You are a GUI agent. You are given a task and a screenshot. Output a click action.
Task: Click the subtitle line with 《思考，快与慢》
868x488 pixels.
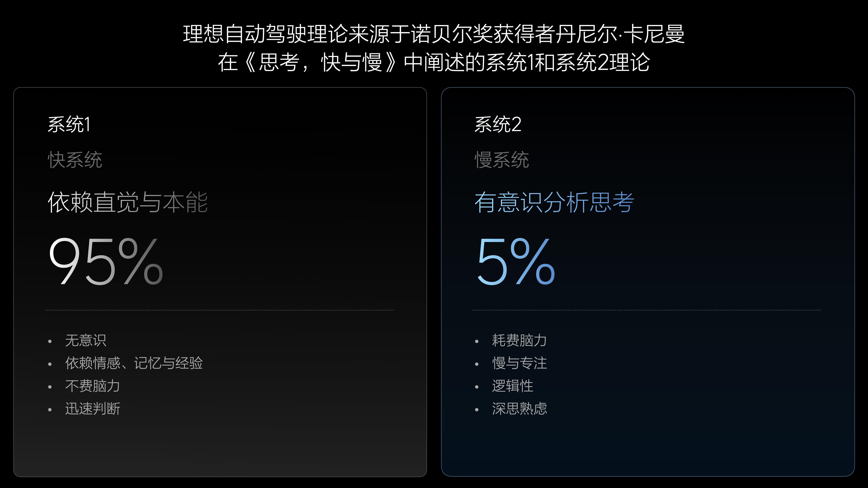pos(434,62)
